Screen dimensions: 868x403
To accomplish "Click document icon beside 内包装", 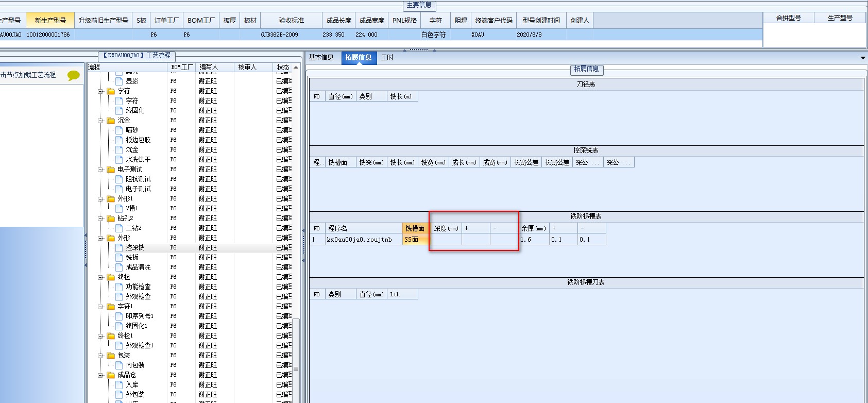I will click(119, 365).
